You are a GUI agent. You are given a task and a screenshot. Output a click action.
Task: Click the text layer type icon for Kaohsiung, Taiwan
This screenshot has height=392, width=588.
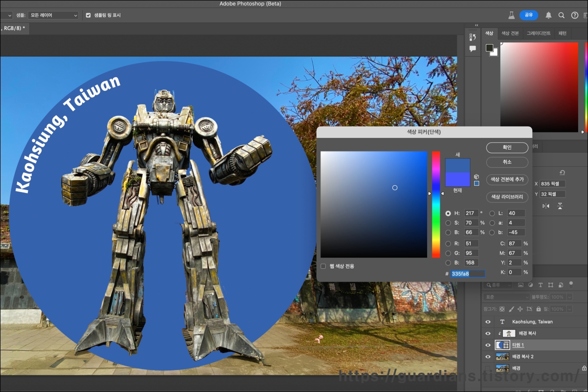pos(502,322)
